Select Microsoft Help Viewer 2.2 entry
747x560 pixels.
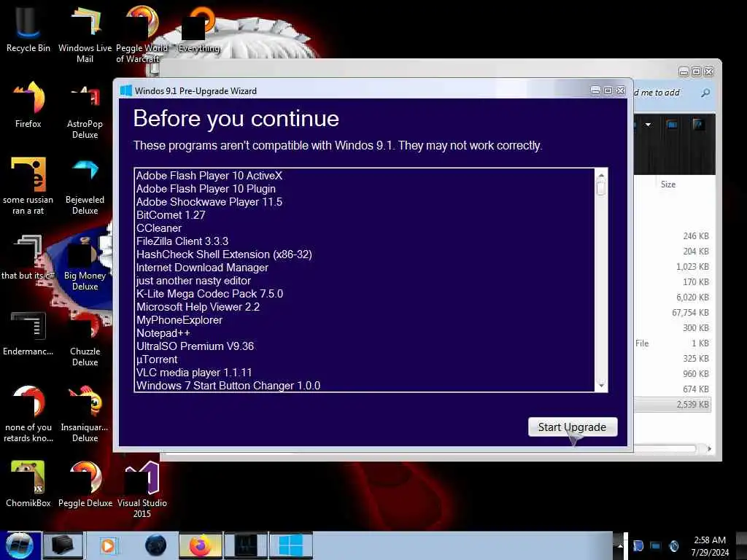[198, 307]
